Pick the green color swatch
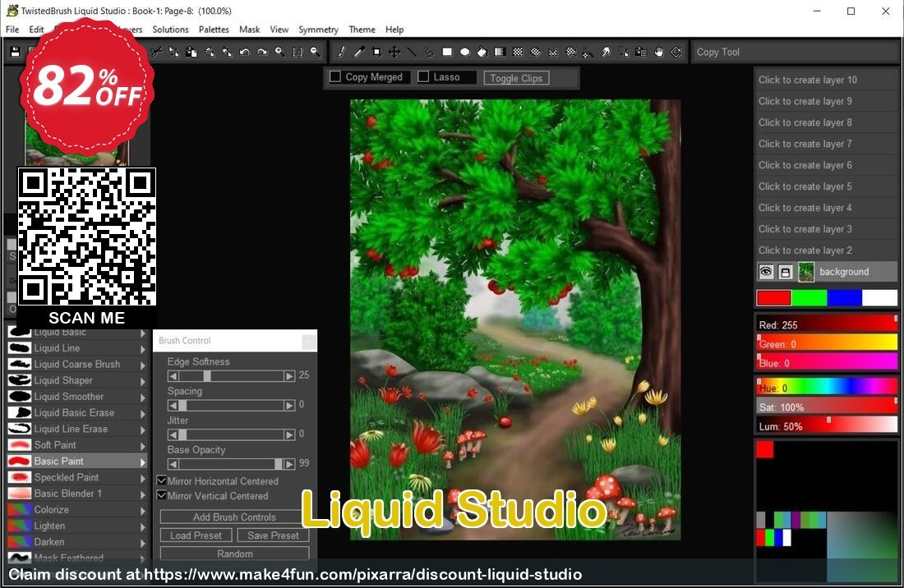This screenshot has height=588, width=904. (809, 297)
